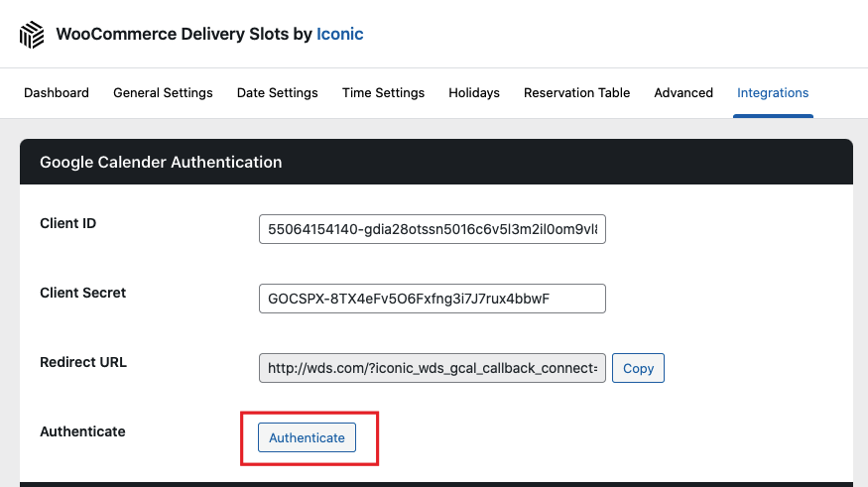Open the General Settings tab
The width and height of the screenshot is (868, 487).
point(163,93)
